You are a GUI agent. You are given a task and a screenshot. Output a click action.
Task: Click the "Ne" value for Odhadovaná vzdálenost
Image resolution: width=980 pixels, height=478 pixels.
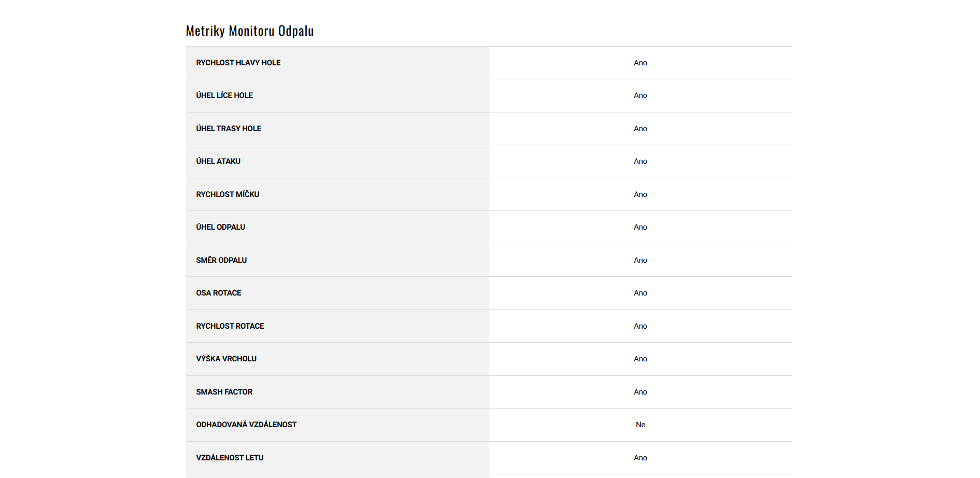641,425
